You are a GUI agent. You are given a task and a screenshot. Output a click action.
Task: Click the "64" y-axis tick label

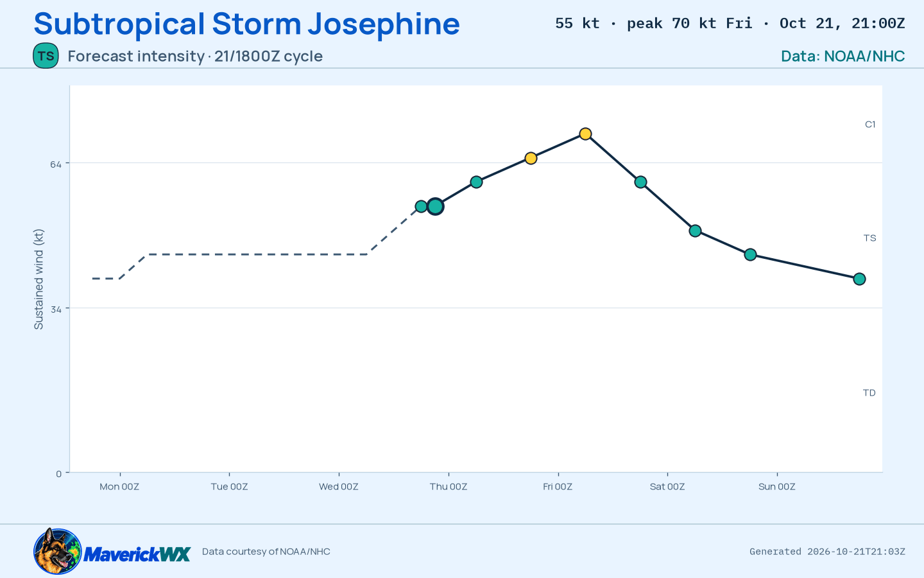[56, 164]
